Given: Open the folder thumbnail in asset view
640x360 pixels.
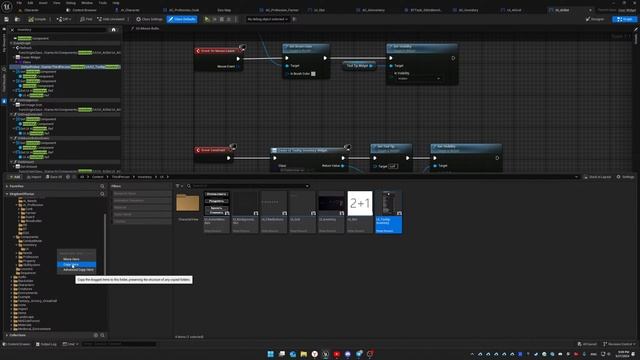Looking at the screenshot, I should coord(188,203).
